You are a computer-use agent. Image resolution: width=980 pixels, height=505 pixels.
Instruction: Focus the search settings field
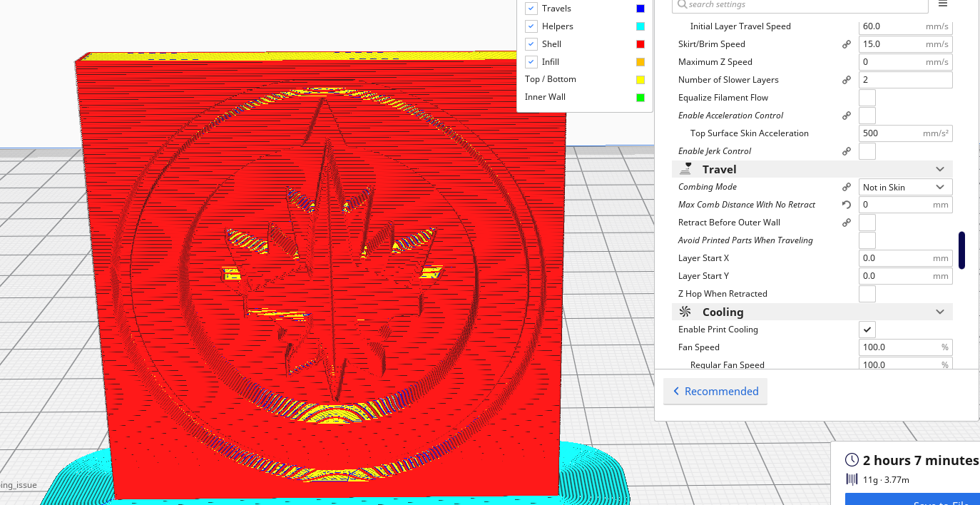(800, 5)
